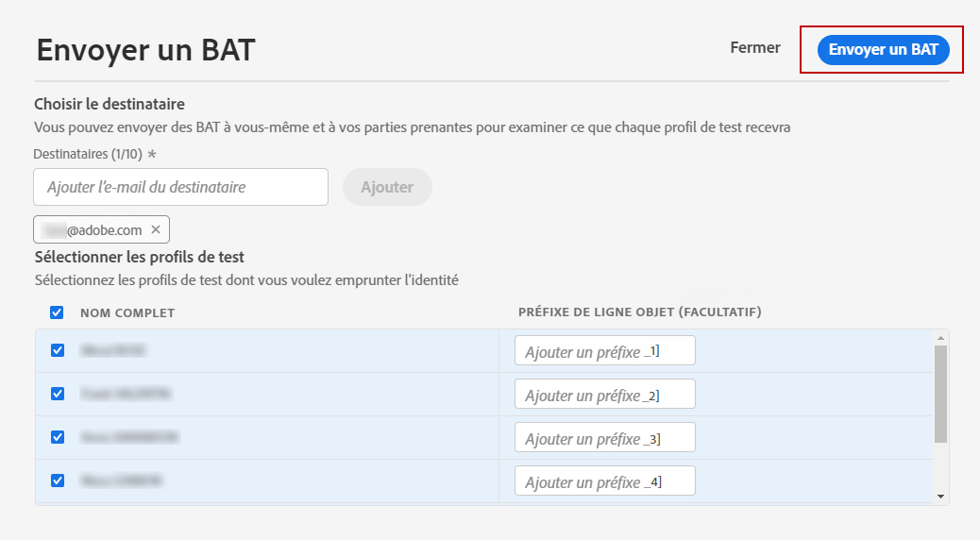This screenshot has width=980, height=540.
Task: Click Fermer to close the dialog
Action: tap(755, 47)
